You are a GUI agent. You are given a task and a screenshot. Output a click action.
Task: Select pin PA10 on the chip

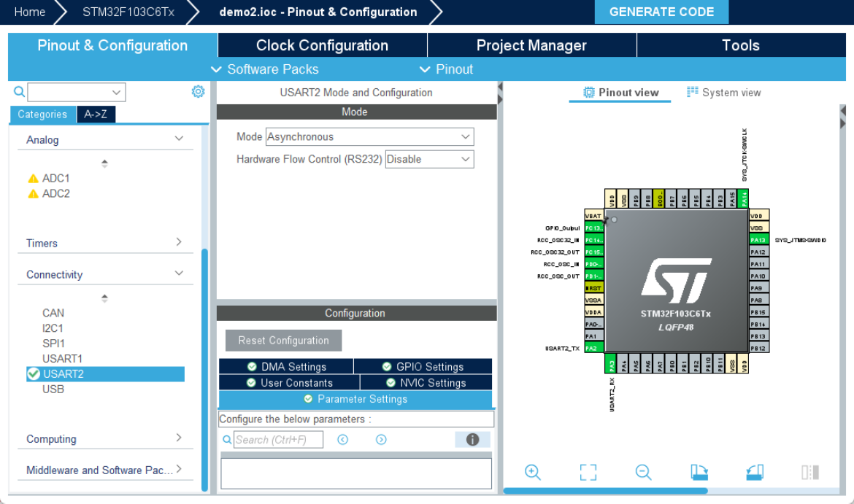pyautogui.click(x=759, y=276)
